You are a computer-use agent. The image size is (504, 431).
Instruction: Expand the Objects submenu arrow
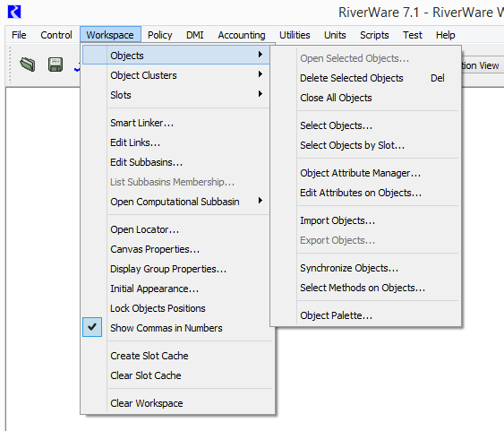260,55
